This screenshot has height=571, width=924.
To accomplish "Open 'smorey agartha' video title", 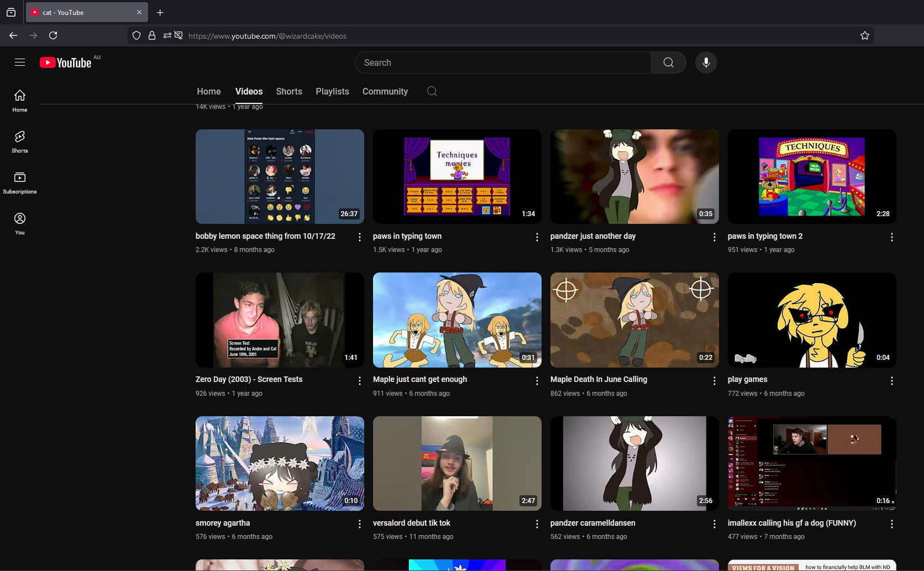I will pyautogui.click(x=223, y=523).
